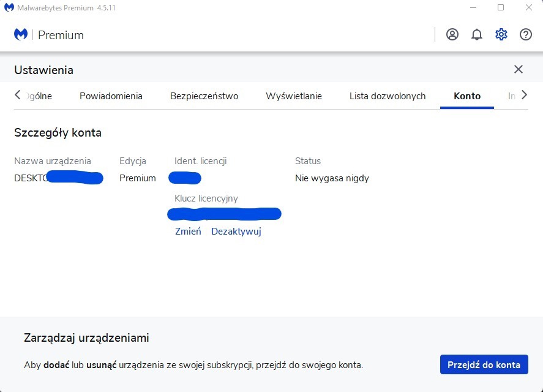Click the Zmień license key link

[188, 232]
